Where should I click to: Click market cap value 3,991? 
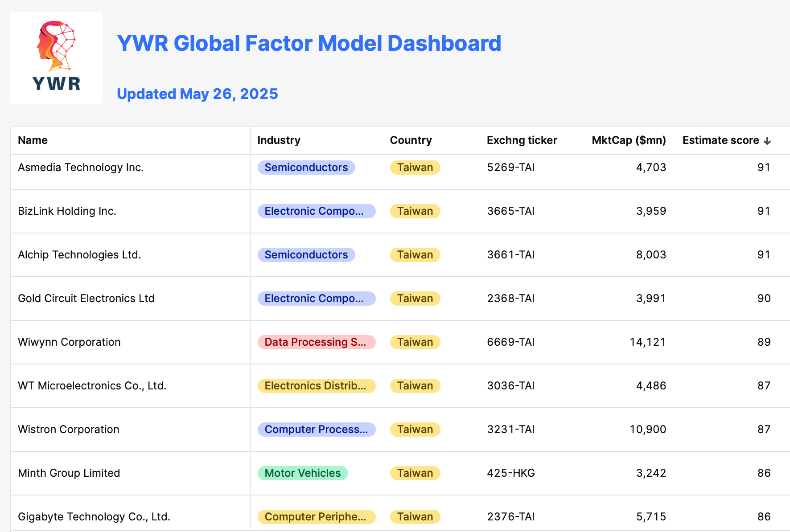tap(651, 299)
